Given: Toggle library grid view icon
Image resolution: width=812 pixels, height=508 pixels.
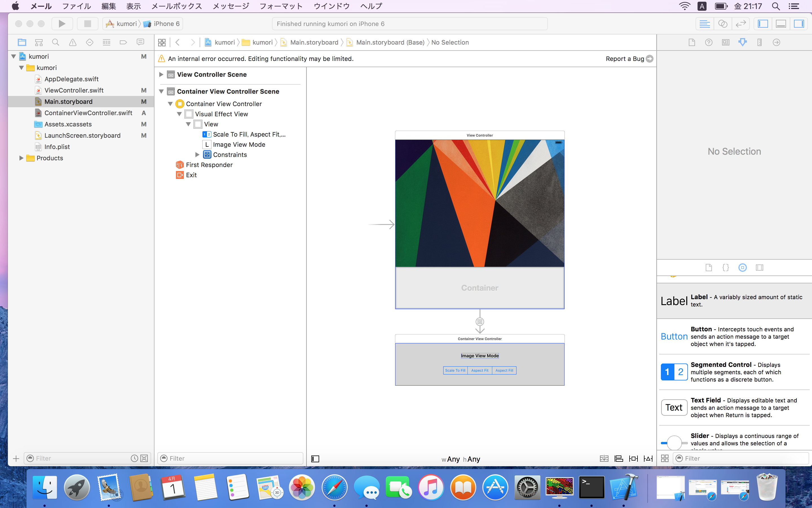Looking at the screenshot, I should click(665, 458).
